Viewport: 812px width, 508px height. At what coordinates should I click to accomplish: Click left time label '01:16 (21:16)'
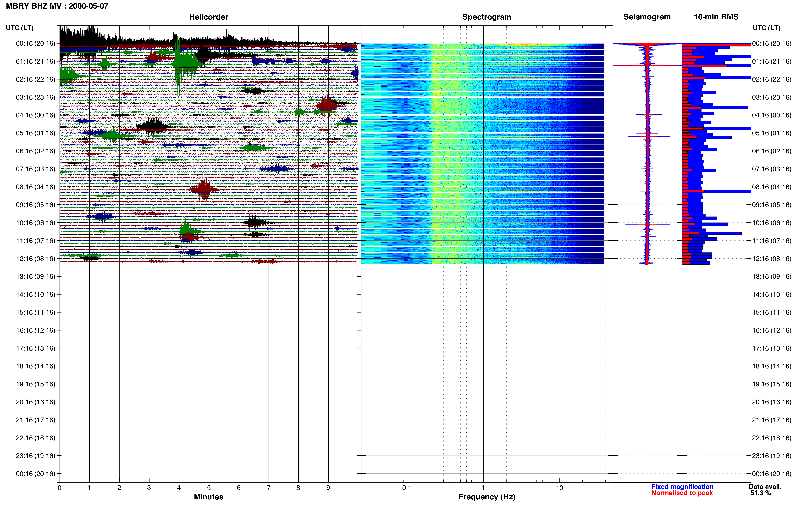pyautogui.click(x=36, y=61)
